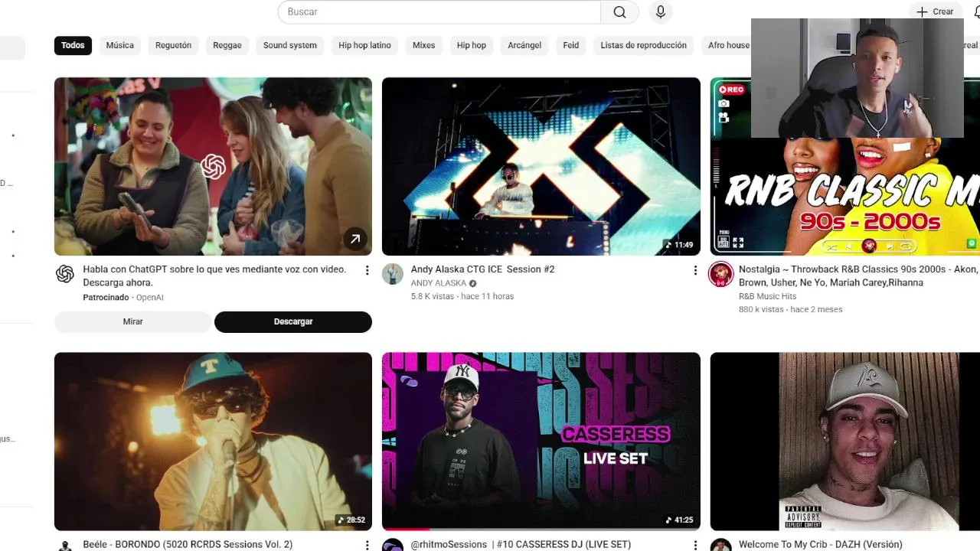980x551 pixels.
Task: Select the Hip hop filter chip
Action: tap(472, 45)
